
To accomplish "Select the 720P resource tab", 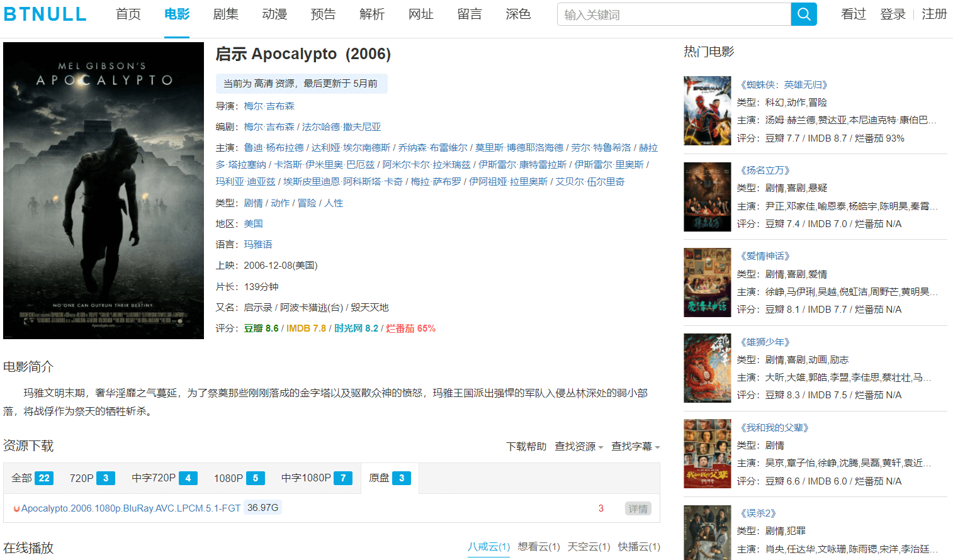I will point(92,478).
